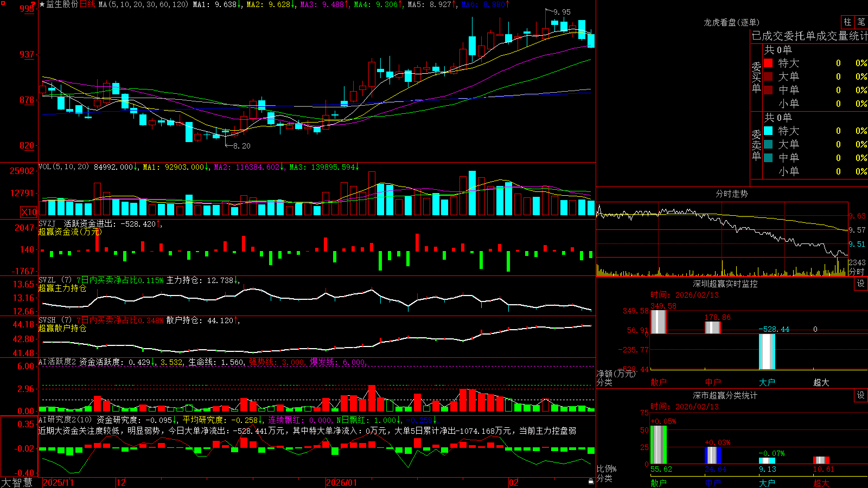Click the red 10.61 超大 ratio bar
This screenshot has height=488, width=868.
821,460
